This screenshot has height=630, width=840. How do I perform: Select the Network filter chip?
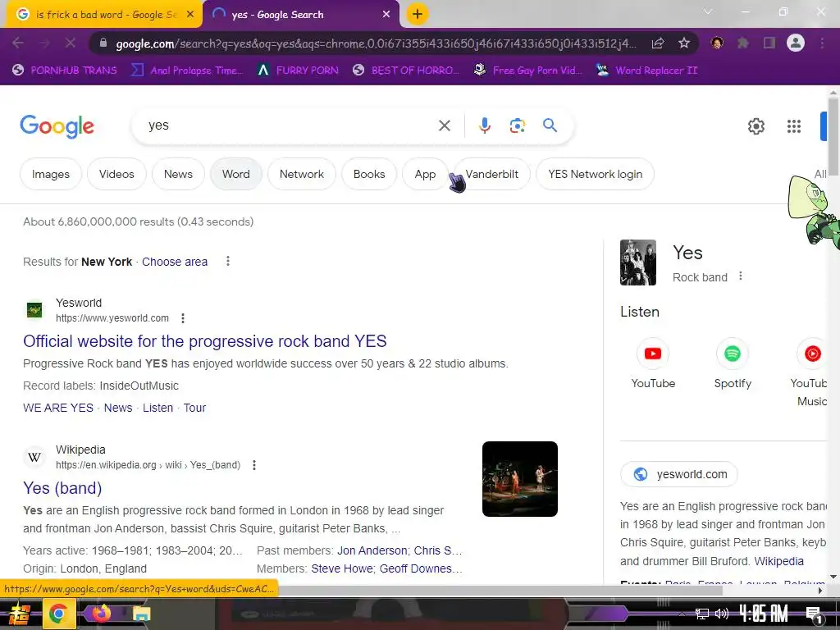click(x=302, y=174)
